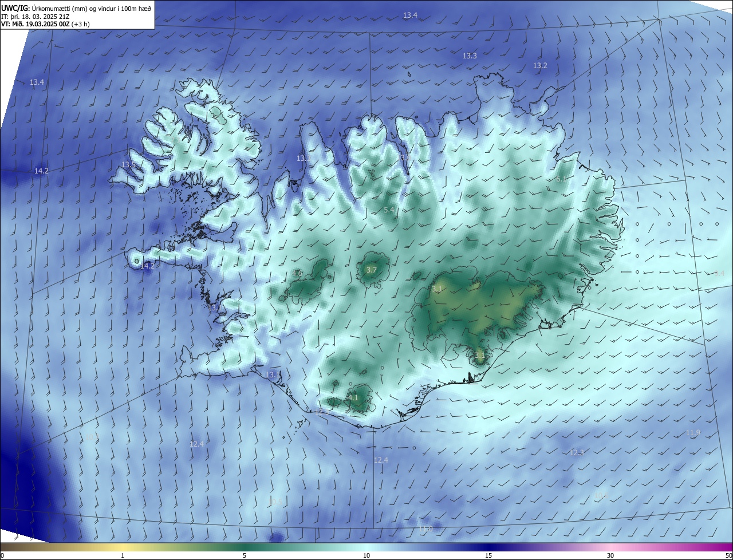
Task: Click the 13.1 value in Faxaflói bay
Action: (215, 308)
